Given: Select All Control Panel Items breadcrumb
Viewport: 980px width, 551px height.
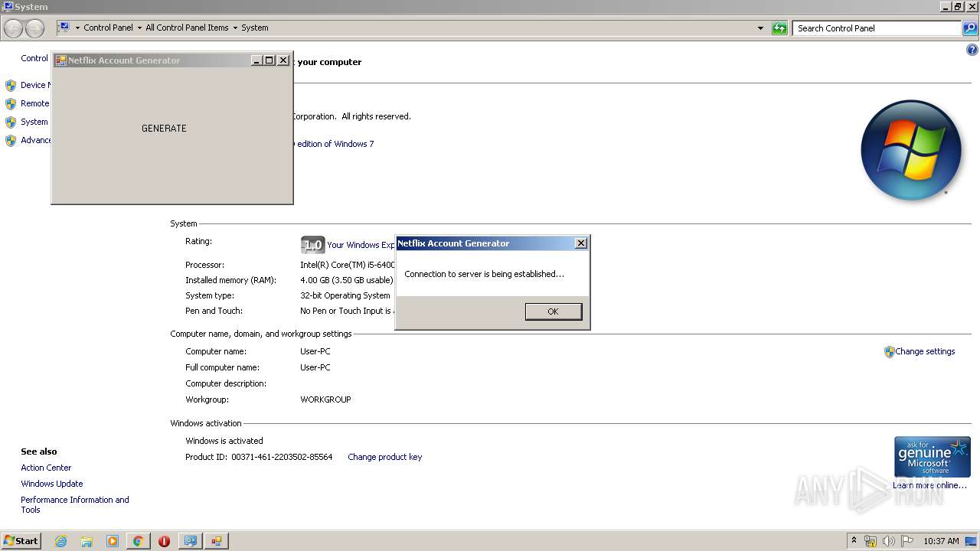Looking at the screenshot, I should click(187, 28).
